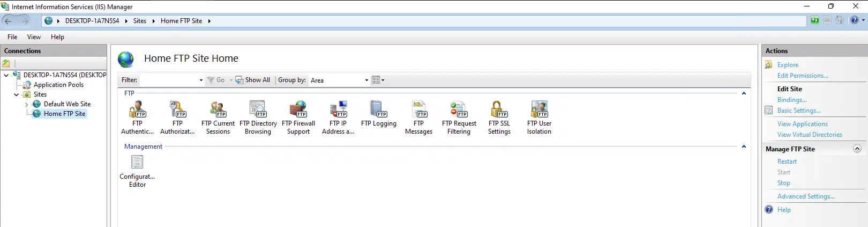The height and width of the screenshot is (227, 868).
Task: Collapse the Manage FTP Site panel
Action: (x=857, y=149)
